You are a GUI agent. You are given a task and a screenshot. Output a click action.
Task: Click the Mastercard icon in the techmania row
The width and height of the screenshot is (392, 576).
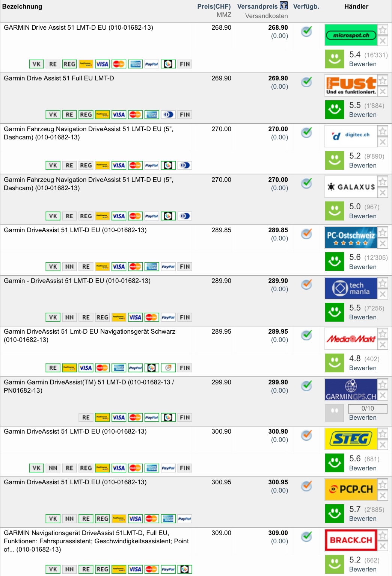click(x=152, y=317)
